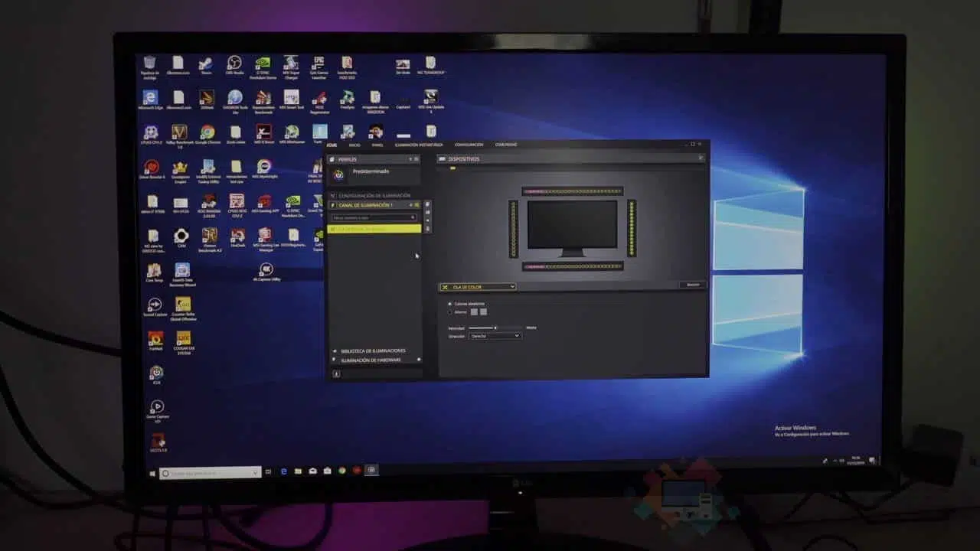Click the button right of the effect bar
Image resolution: width=980 pixels, height=551 pixels.
[692, 285]
